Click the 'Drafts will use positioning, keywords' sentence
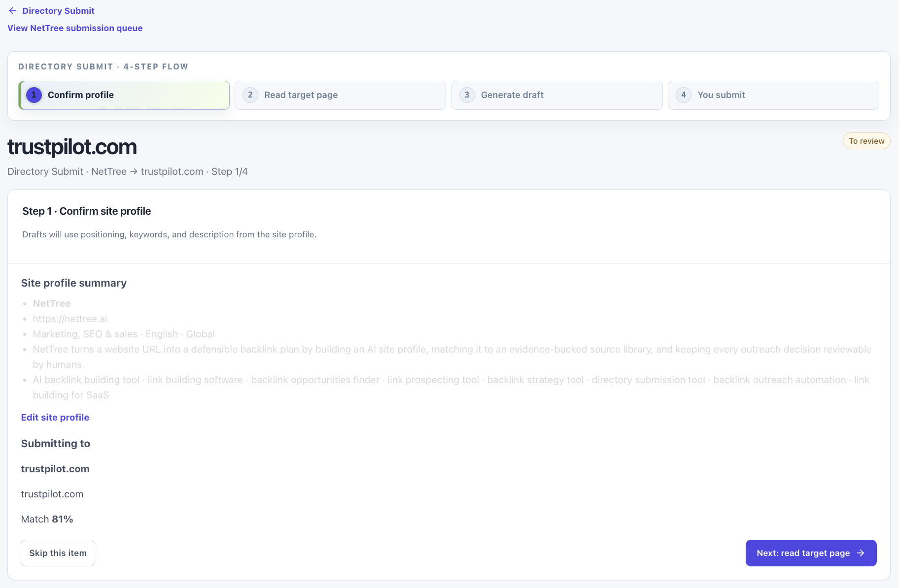This screenshot has height=588, width=899. point(169,234)
